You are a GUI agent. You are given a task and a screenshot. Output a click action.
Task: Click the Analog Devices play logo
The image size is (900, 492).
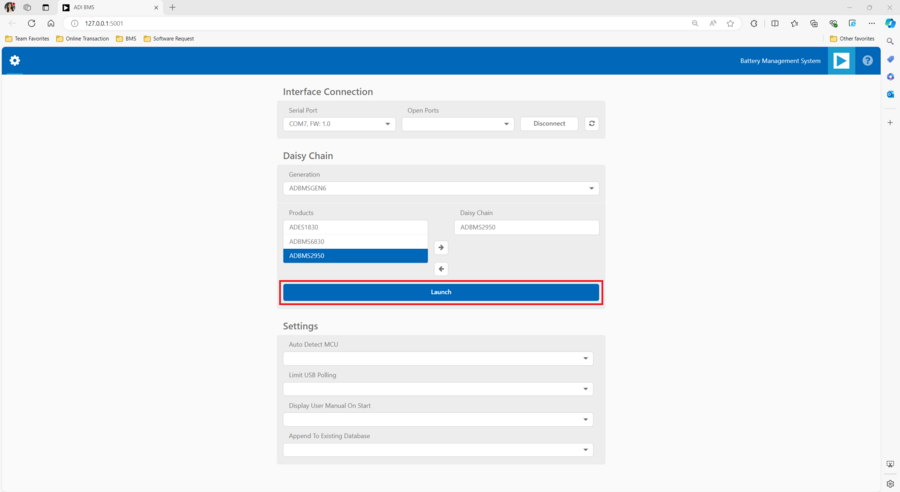[841, 61]
